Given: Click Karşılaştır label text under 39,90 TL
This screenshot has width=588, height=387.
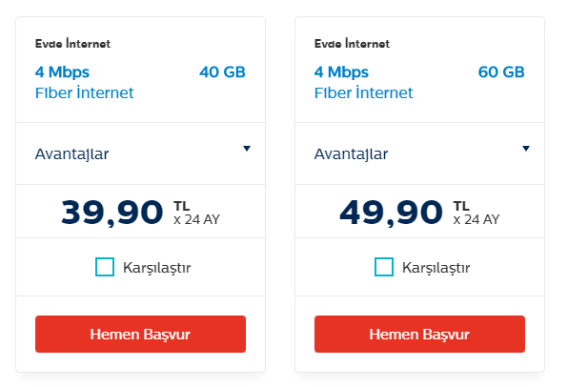Looking at the screenshot, I should [x=157, y=267].
